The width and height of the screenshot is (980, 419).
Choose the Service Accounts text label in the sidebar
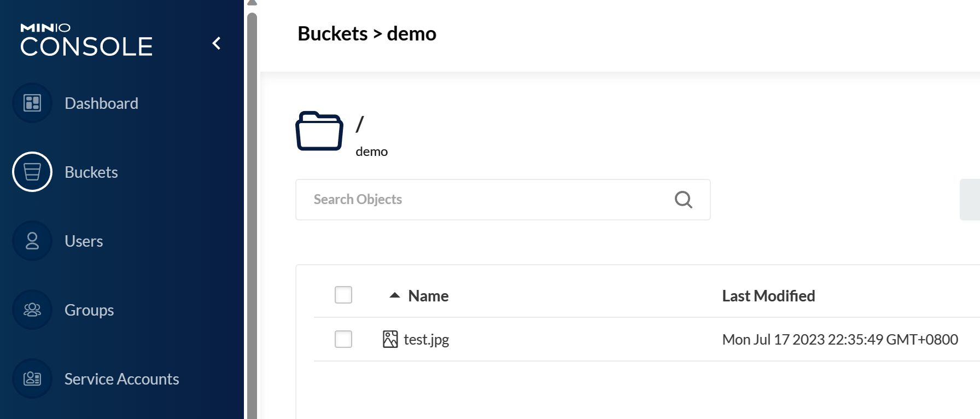(121, 379)
